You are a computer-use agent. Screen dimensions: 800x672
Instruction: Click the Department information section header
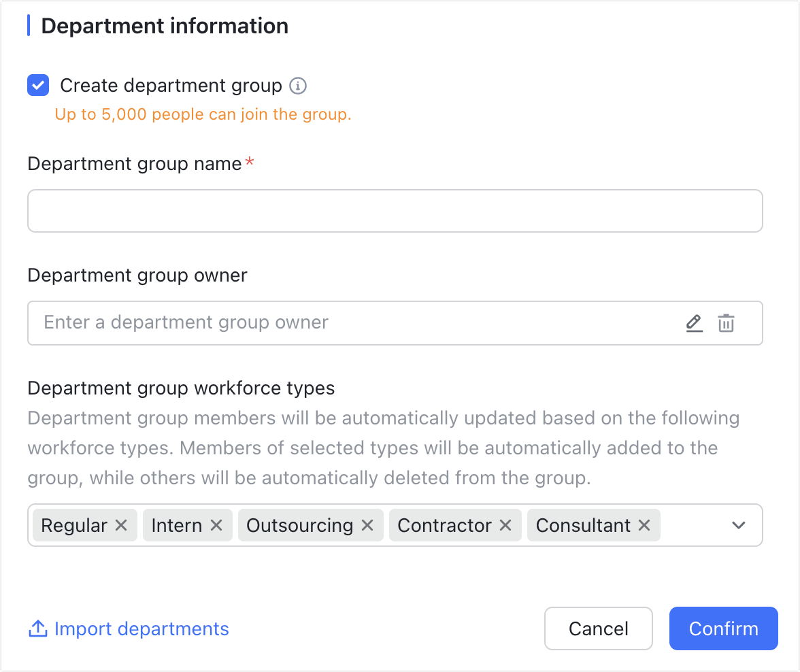click(x=165, y=25)
